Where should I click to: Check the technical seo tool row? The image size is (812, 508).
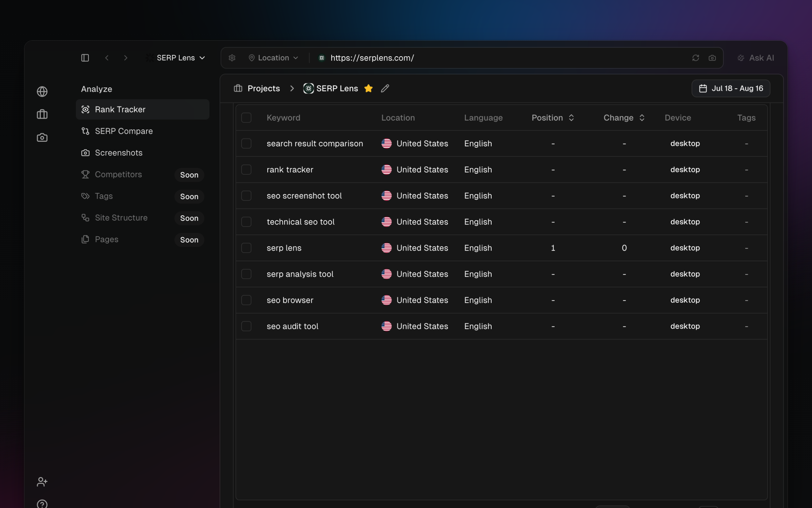pyautogui.click(x=246, y=222)
